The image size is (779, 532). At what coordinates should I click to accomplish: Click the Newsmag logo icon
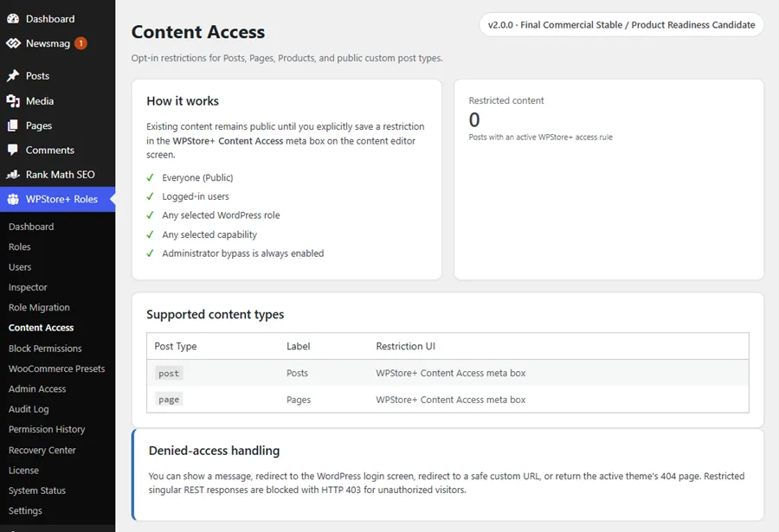(x=13, y=44)
